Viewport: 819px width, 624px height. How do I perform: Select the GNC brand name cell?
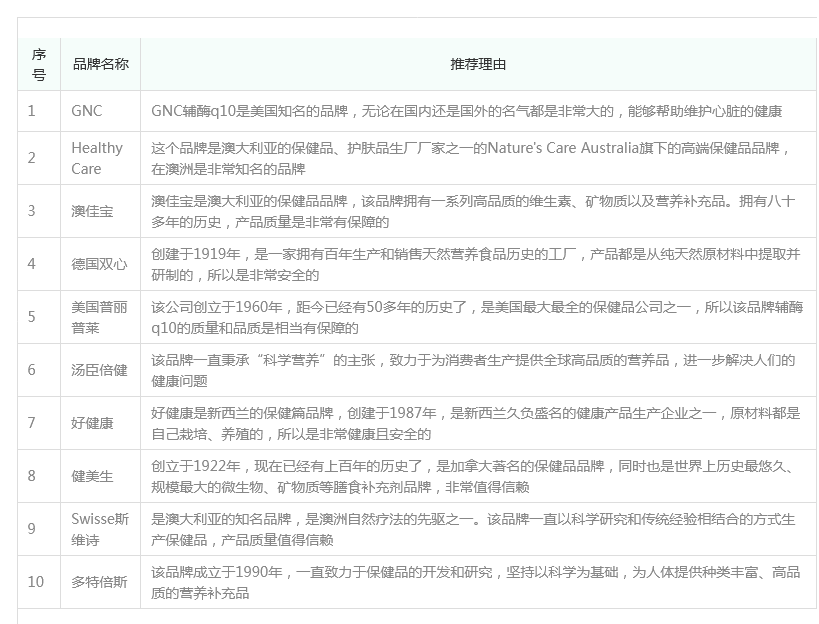coord(87,111)
